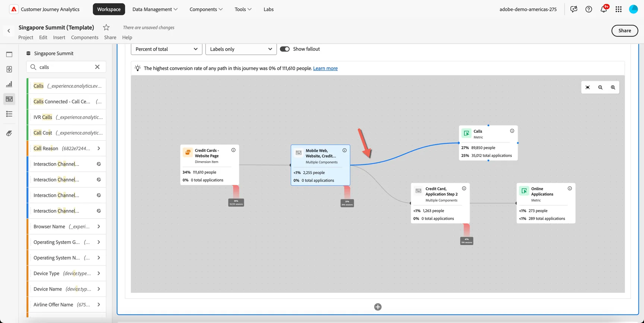Expand Operating System G... dimension items
This screenshot has height=323, width=644.
(x=99, y=242)
